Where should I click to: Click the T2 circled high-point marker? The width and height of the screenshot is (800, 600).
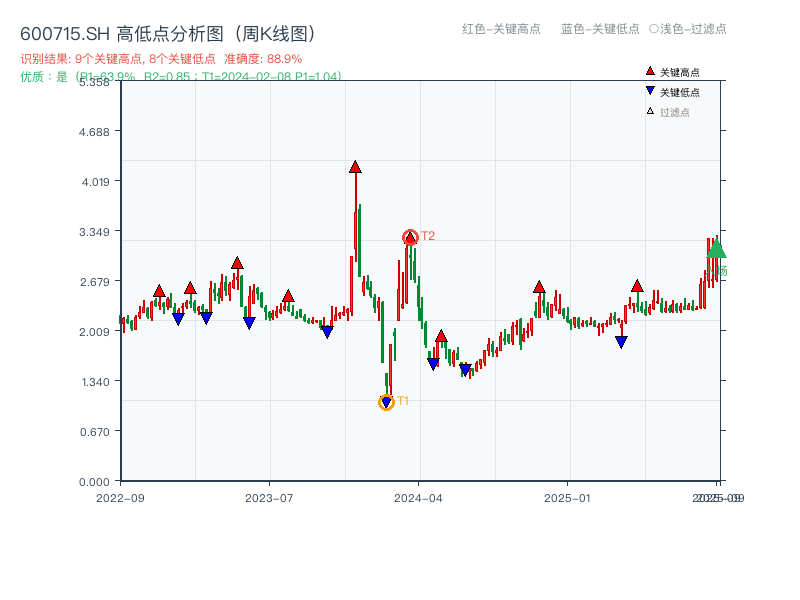tap(410, 237)
